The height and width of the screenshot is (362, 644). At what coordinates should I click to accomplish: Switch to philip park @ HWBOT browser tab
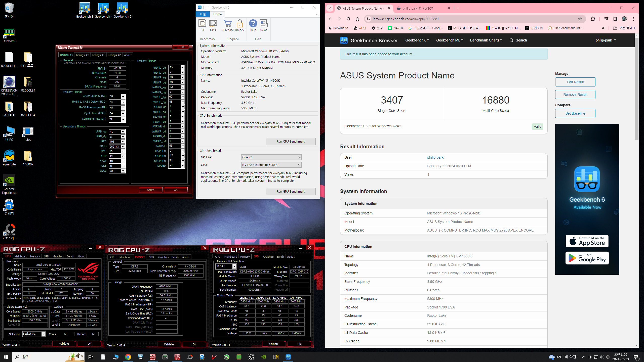[x=424, y=8]
